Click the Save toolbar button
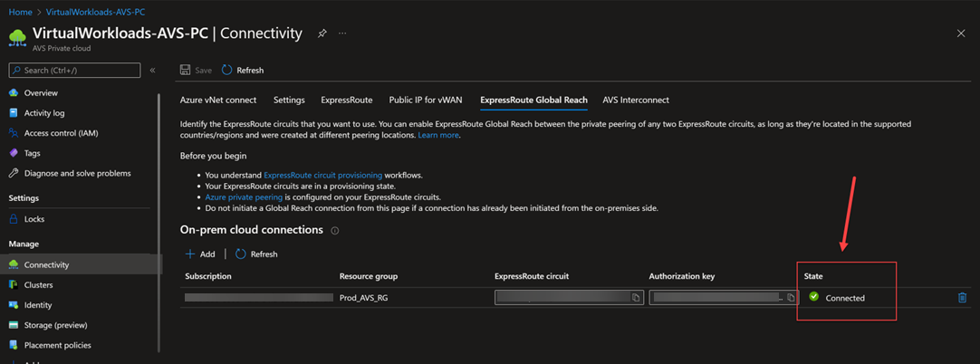 click(x=197, y=70)
